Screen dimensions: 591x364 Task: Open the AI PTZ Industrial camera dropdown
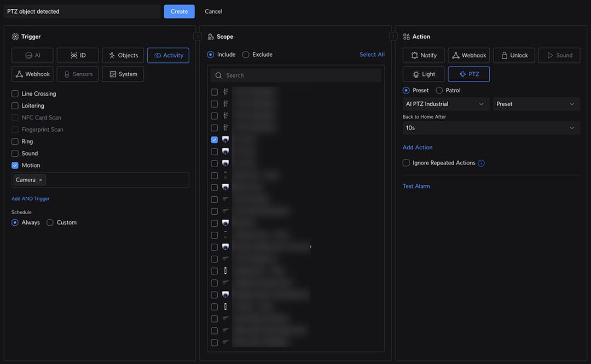[446, 104]
